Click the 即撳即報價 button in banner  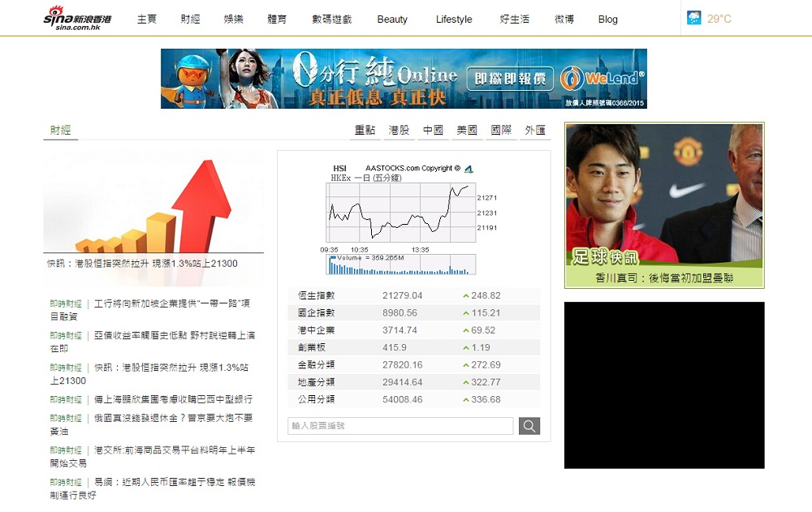tap(510, 79)
